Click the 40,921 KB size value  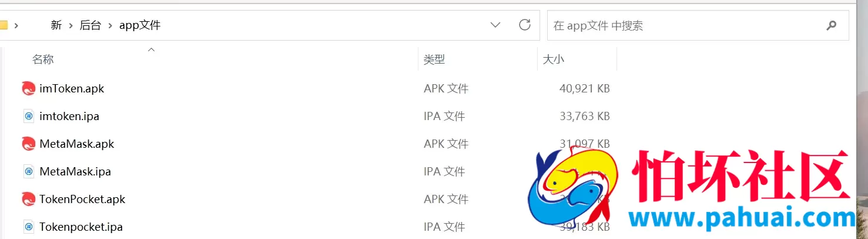585,89
